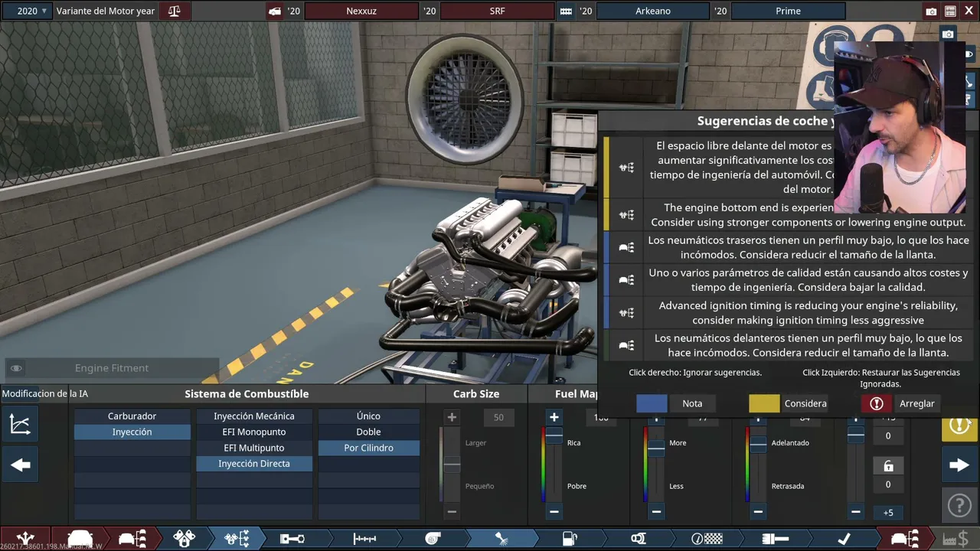Open the calculator icon in top bar
This screenshot has height=551, width=980.
(950, 11)
